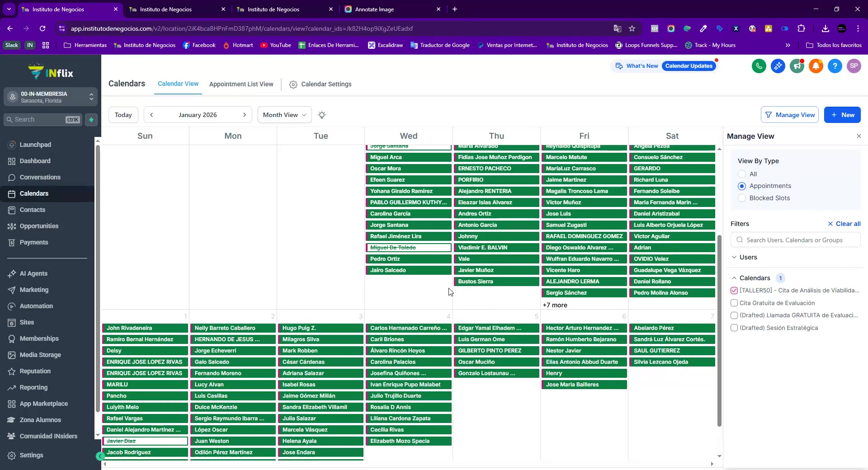868x470 pixels.
Task: Click the green lightning quick actions icon
Action: pyautogui.click(x=91, y=120)
